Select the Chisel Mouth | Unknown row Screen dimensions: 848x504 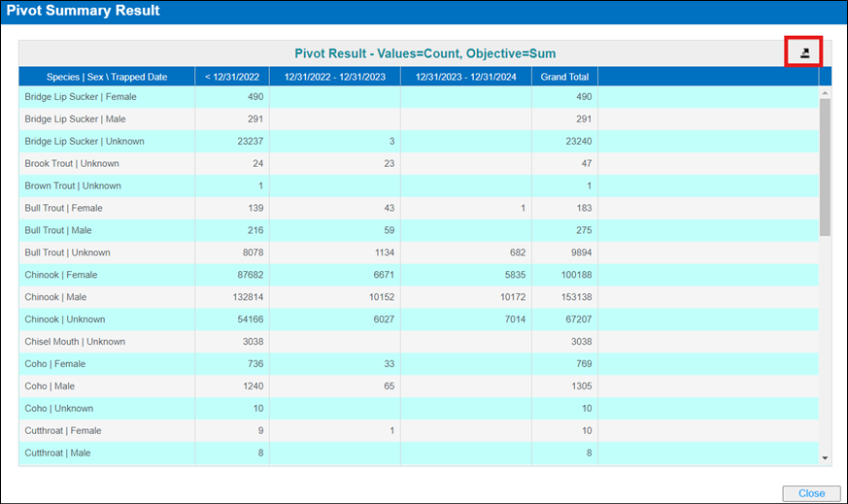[75, 342]
